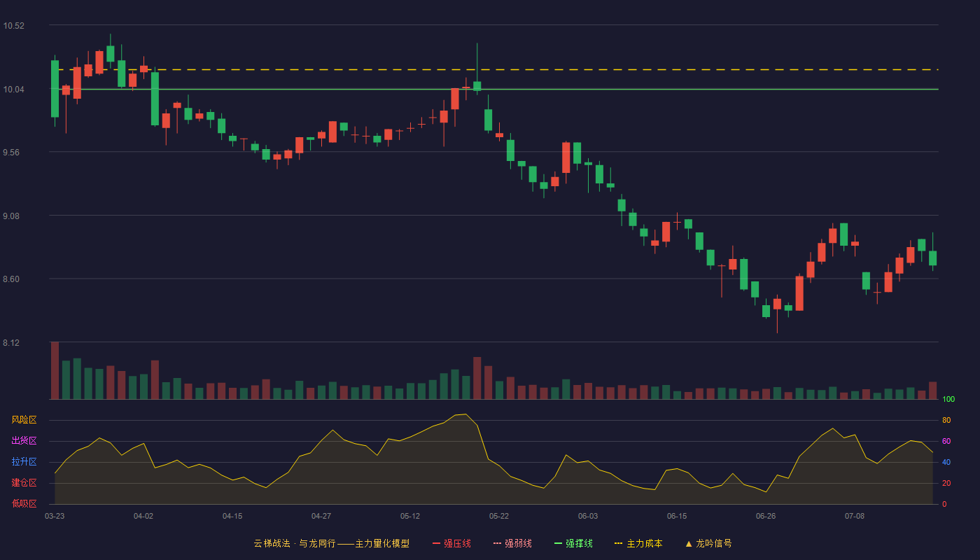
Task: Toggle the 强压线 legend entry
Action: 451,543
